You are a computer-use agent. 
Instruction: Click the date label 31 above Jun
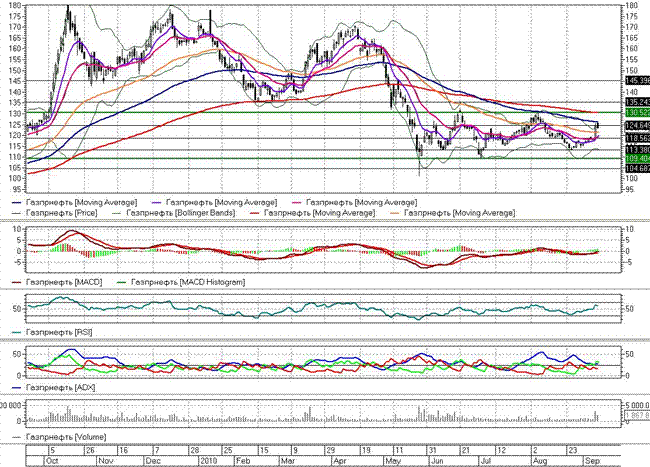(432, 450)
